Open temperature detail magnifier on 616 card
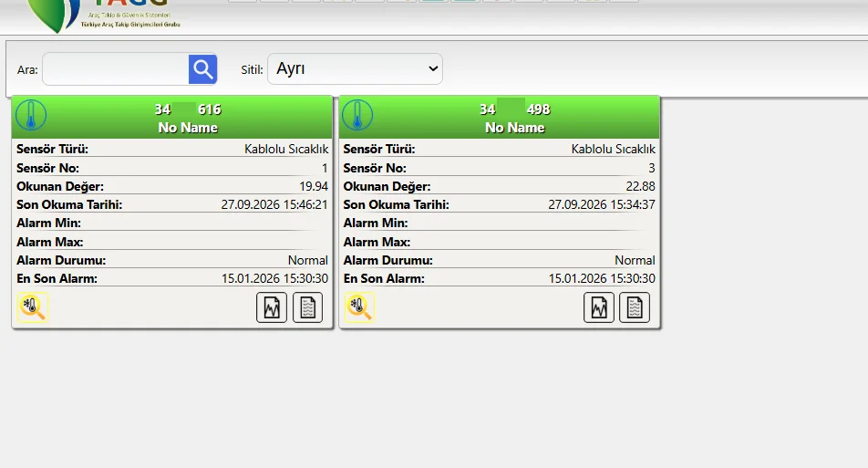The height and width of the screenshot is (468, 868). coord(33,307)
